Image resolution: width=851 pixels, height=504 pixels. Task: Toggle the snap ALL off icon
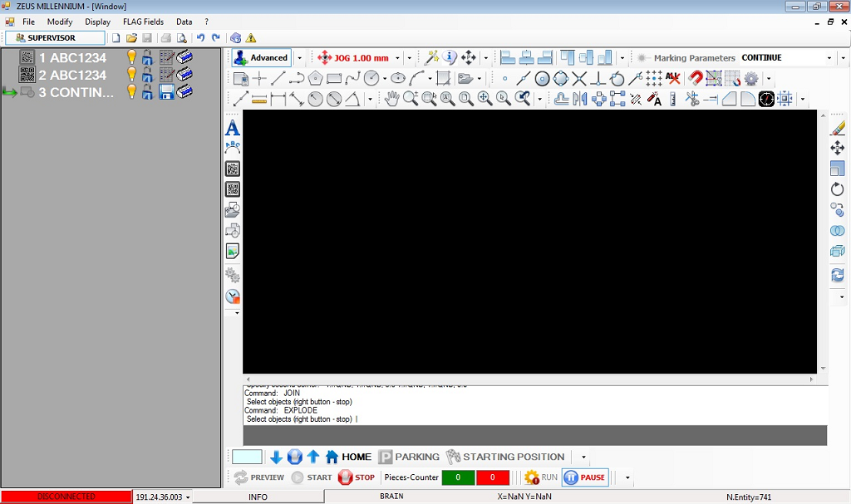point(673,79)
